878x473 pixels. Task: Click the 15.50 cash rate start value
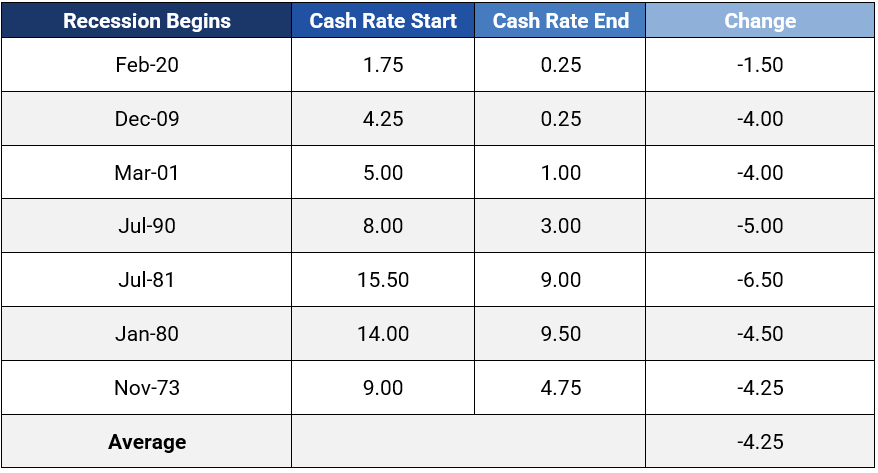pyautogui.click(x=383, y=280)
